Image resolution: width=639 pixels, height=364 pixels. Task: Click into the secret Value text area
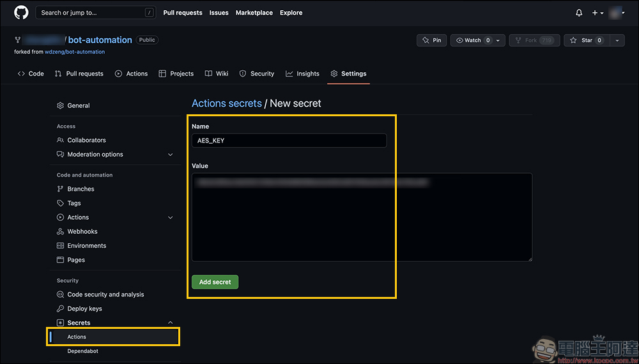(x=362, y=217)
